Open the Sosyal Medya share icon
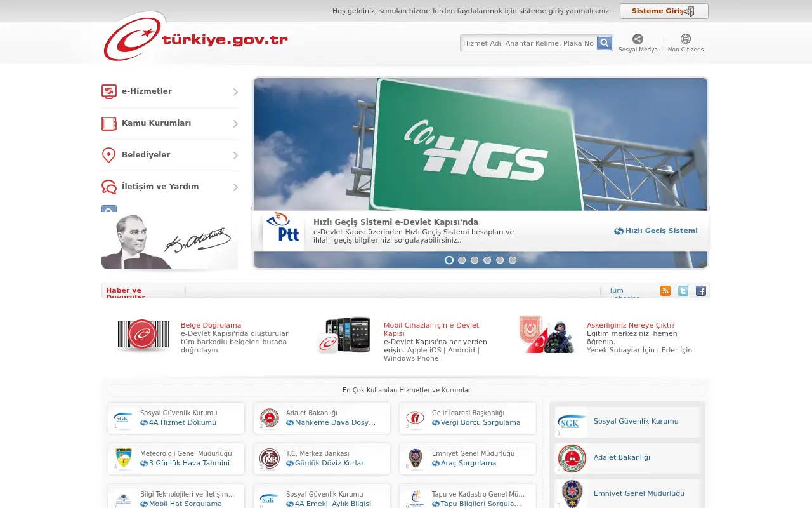 click(x=638, y=39)
